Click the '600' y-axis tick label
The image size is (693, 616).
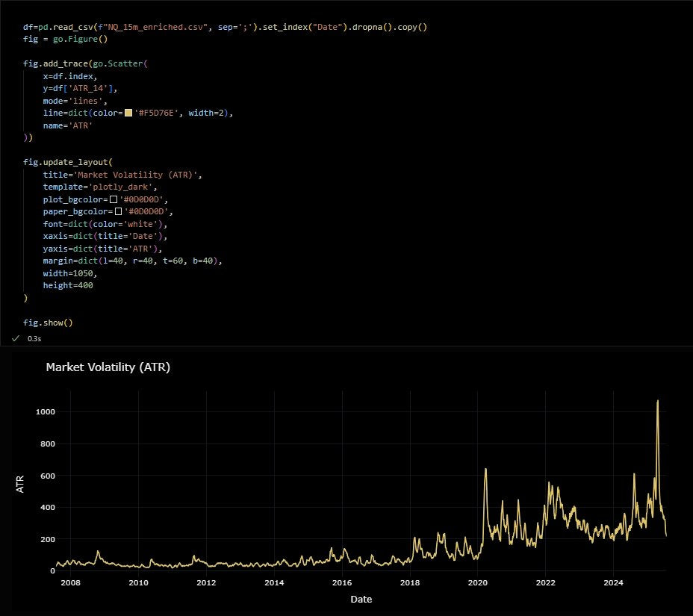[x=48, y=476]
